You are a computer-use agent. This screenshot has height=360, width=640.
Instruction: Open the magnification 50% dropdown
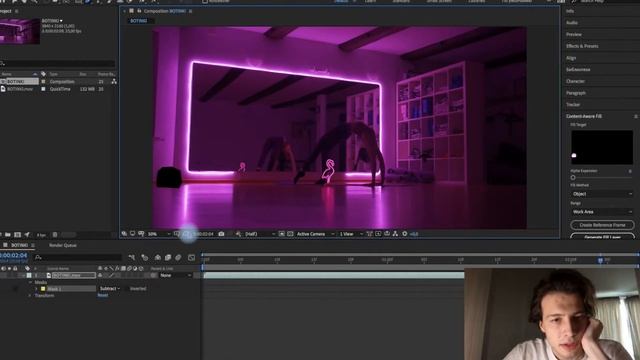point(159,234)
